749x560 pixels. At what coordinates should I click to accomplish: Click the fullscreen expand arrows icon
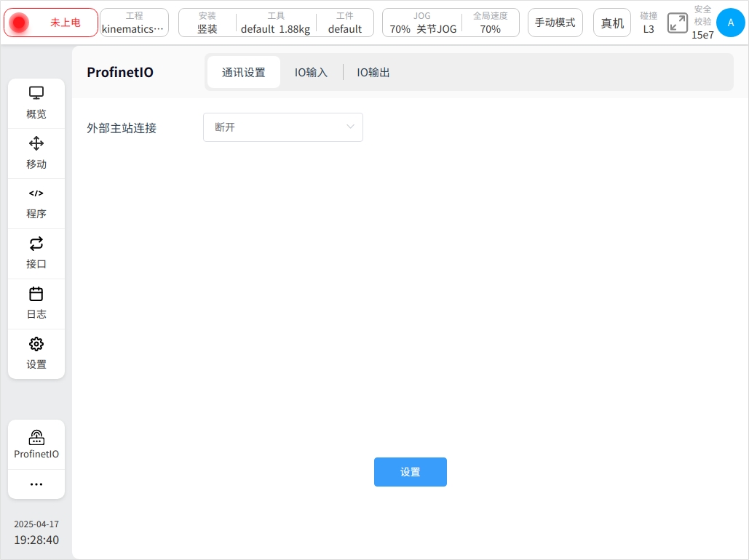click(677, 23)
